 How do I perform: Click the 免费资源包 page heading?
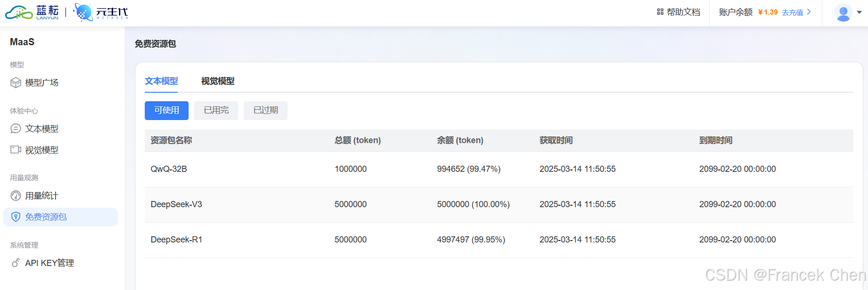(156, 44)
